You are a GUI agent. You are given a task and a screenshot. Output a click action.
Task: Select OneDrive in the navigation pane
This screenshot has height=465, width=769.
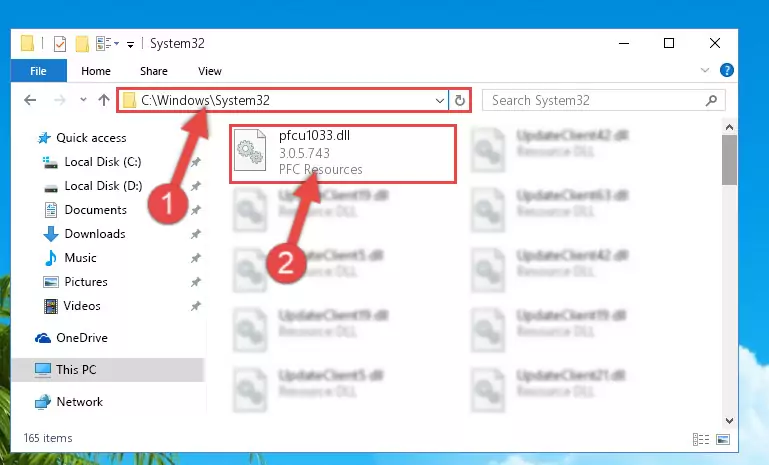(x=81, y=338)
